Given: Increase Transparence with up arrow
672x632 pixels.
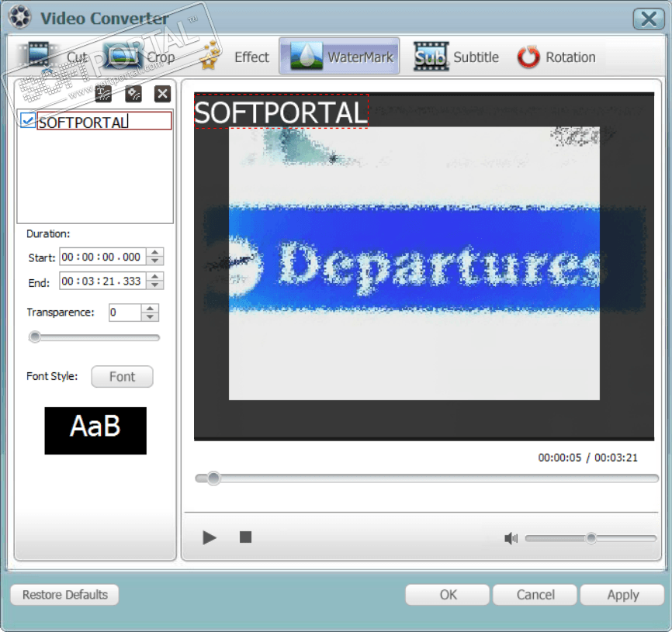Looking at the screenshot, I should coord(150,309).
